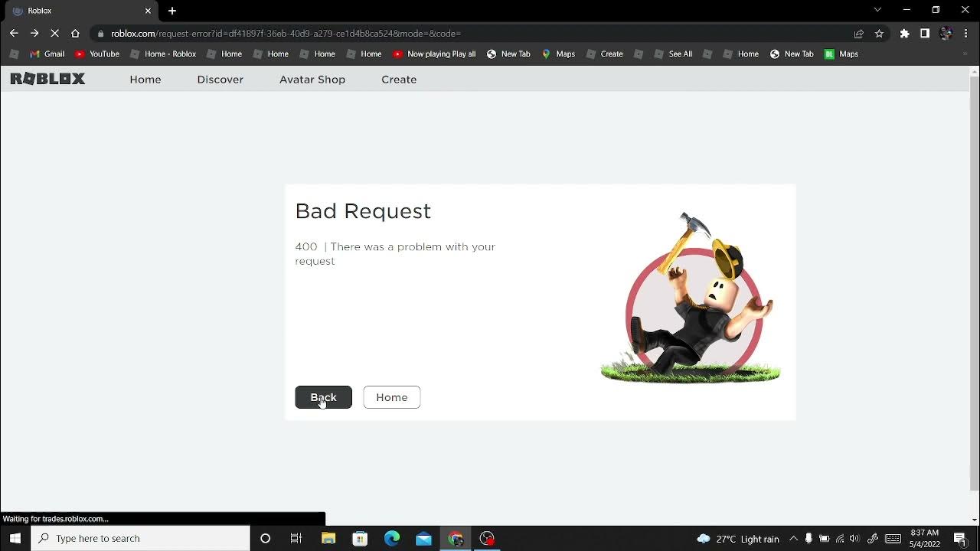
Task: Bookmark this page with star icon
Action: pos(879,34)
